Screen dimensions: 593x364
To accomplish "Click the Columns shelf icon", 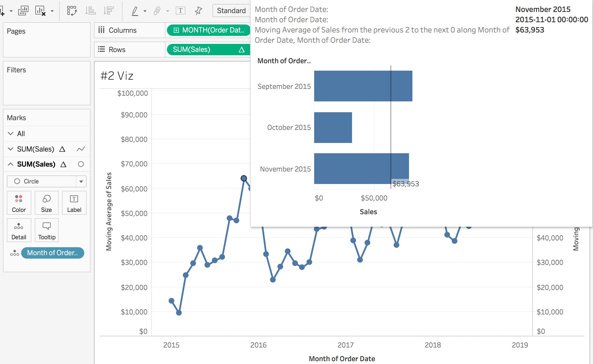I will [101, 30].
